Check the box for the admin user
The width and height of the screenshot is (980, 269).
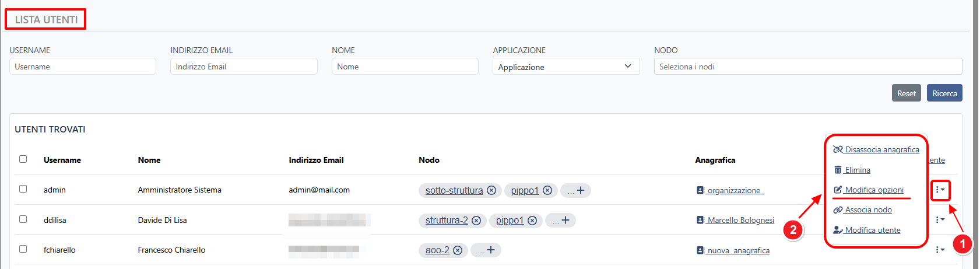(23, 189)
